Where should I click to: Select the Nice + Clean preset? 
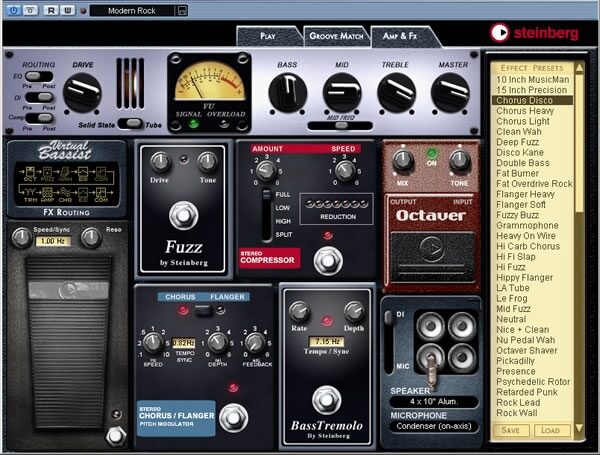pos(532,329)
